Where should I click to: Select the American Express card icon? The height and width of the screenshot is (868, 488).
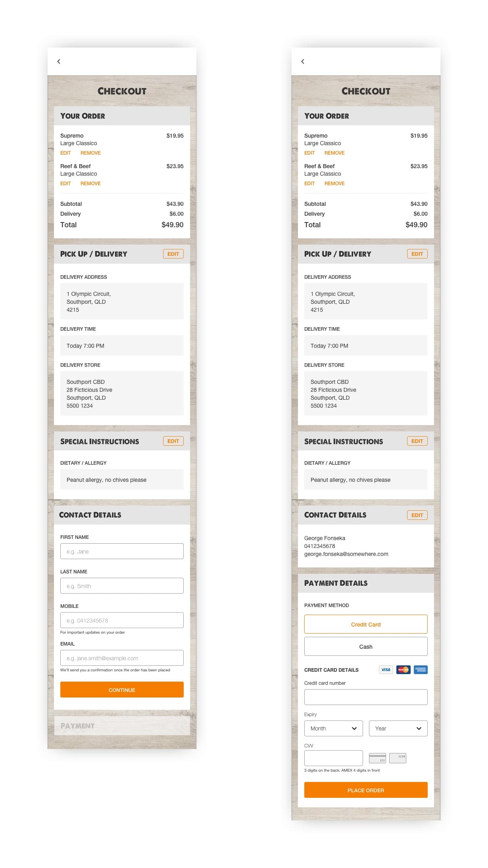click(x=420, y=670)
